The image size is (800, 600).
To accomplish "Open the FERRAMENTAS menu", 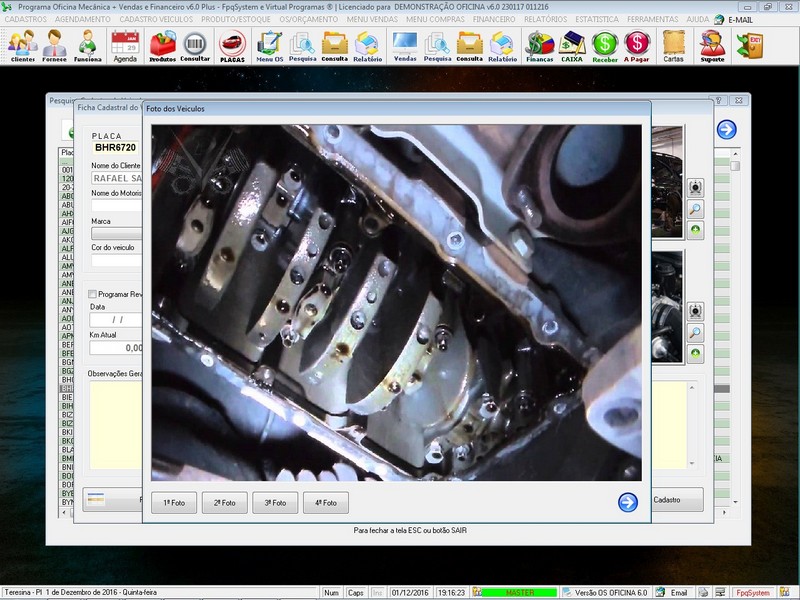I will click(x=655, y=19).
